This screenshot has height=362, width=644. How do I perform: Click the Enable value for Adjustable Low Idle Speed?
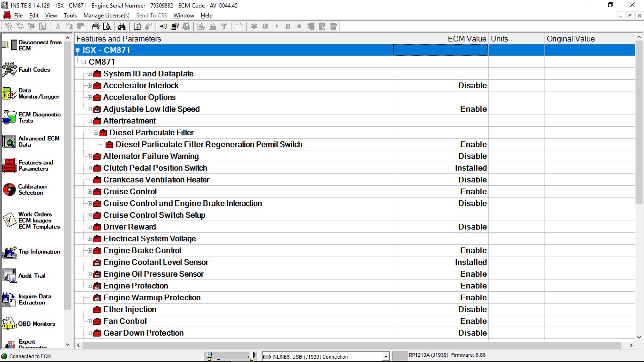[x=473, y=109]
